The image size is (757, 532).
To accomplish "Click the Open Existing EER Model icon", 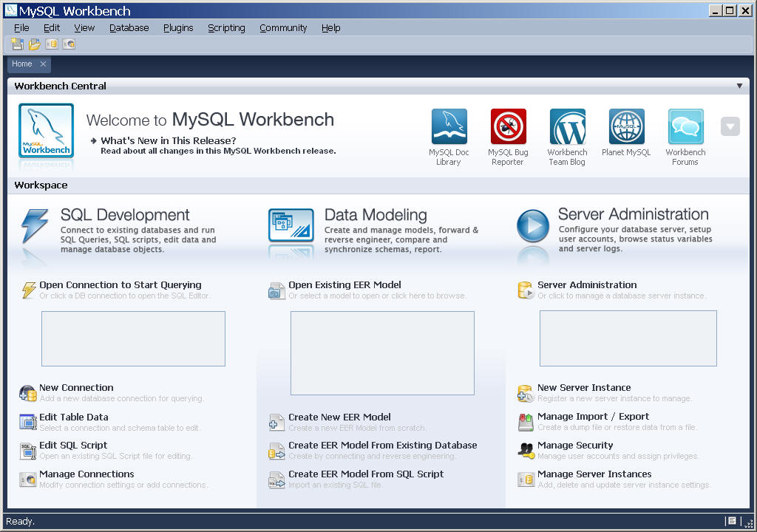I will coord(277,290).
